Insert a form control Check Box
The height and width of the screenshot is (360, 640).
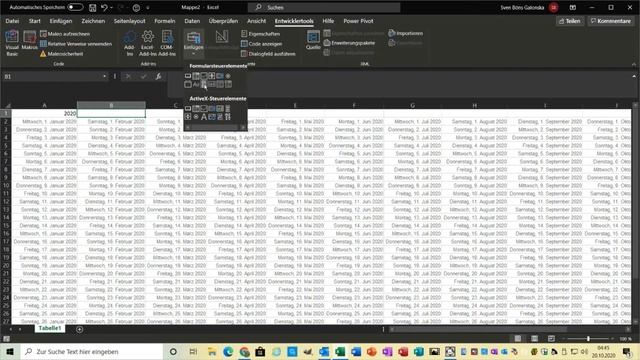[x=204, y=76]
